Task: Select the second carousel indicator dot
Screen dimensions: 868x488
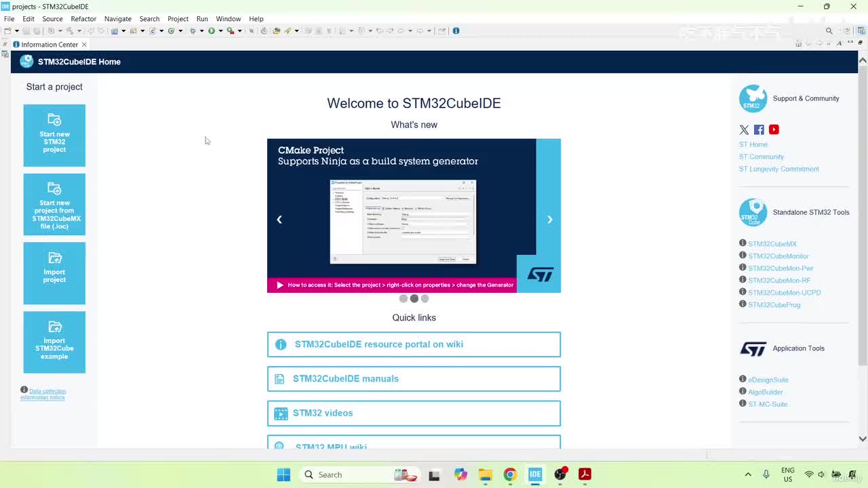Action: tap(414, 298)
